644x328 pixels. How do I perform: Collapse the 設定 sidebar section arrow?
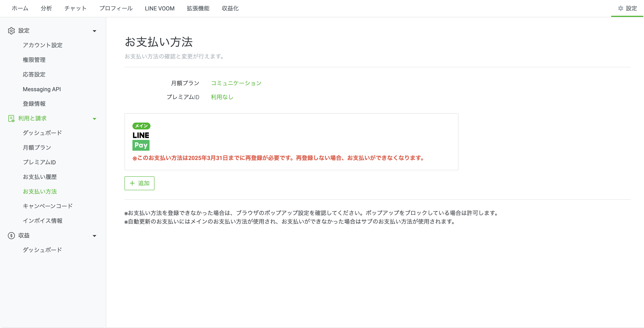tap(94, 31)
